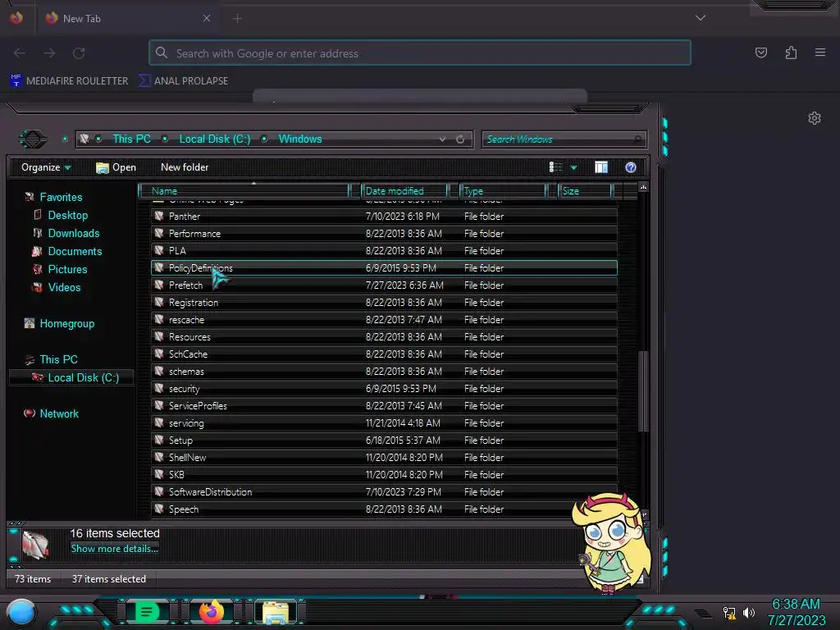This screenshot has width=840, height=630.
Task: Open the MEDIAFIRE ROULETTER bookmark
Action: [69, 81]
